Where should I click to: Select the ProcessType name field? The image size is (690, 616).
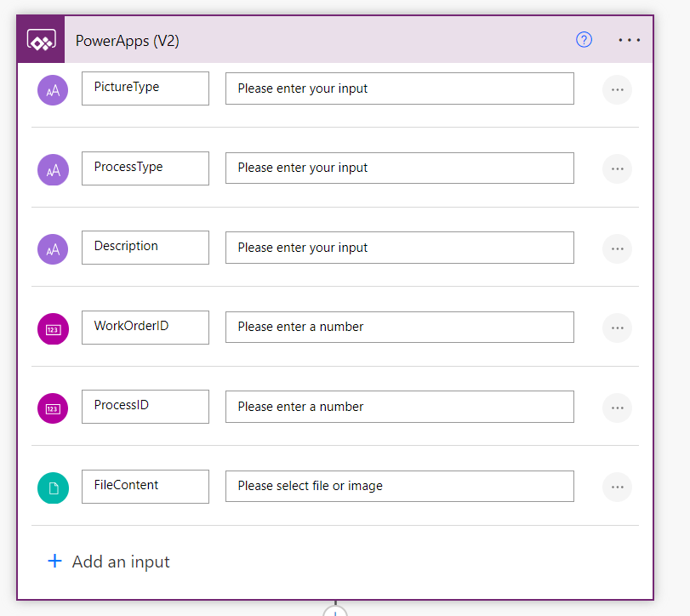(145, 168)
